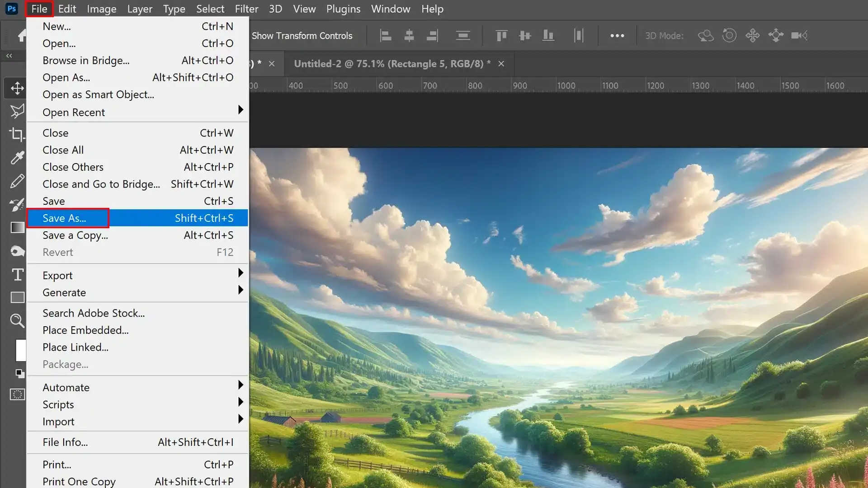Align horizontal centers icon
Image resolution: width=868 pixels, height=488 pixels.
409,35
